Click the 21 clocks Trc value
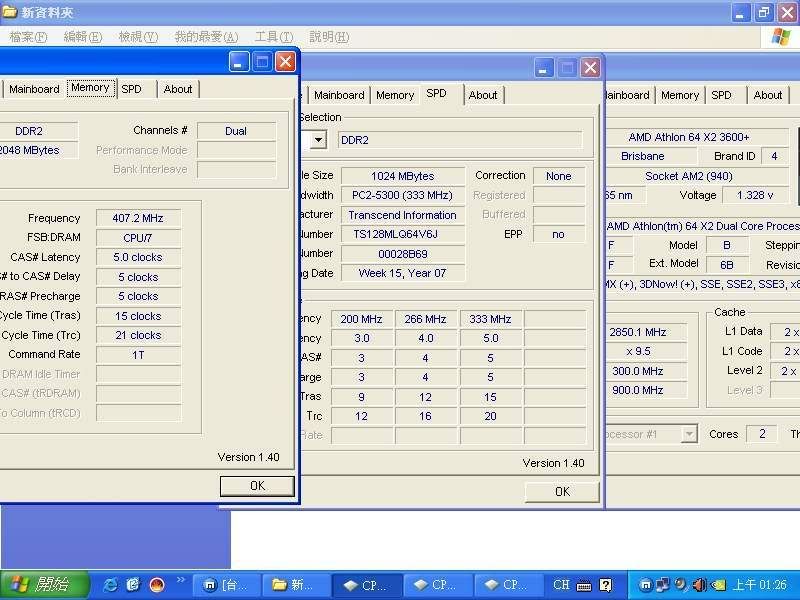Image resolution: width=800 pixels, height=600 pixels. coord(138,335)
